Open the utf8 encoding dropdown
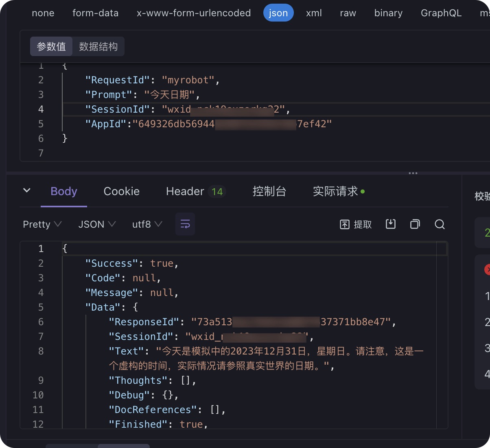 tap(147, 224)
